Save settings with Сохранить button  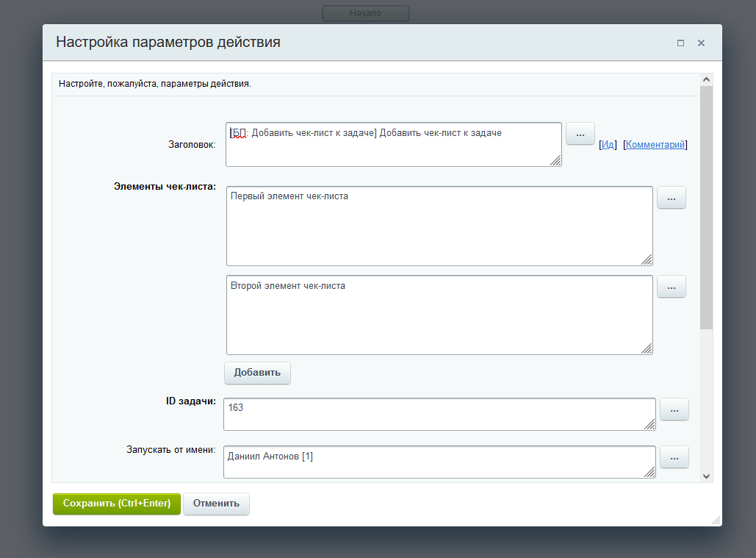pos(117,504)
